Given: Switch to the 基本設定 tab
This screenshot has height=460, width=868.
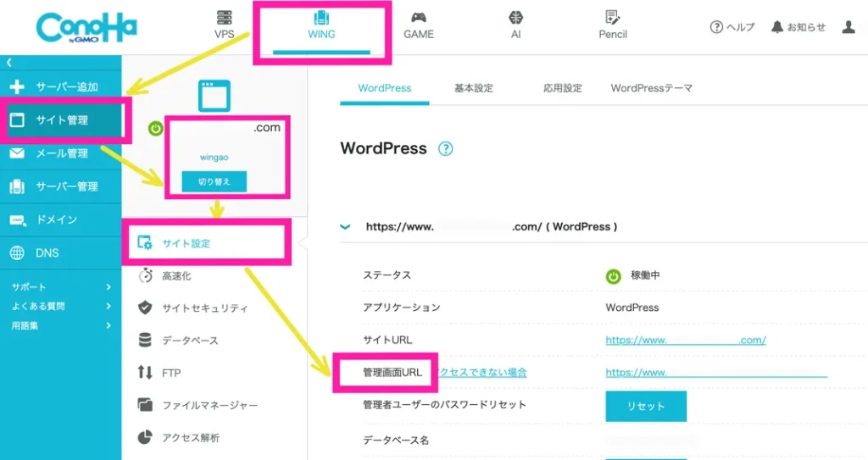Looking at the screenshot, I should click(473, 88).
